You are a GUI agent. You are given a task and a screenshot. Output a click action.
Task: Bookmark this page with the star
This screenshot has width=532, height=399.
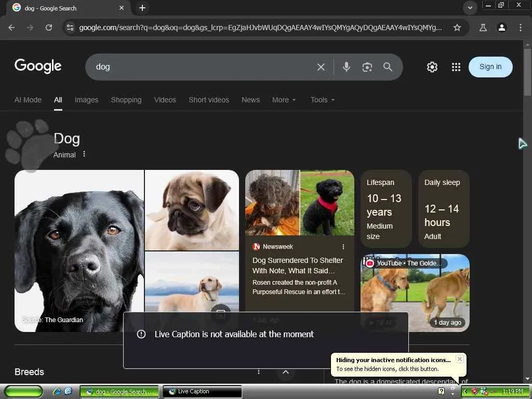(x=457, y=28)
